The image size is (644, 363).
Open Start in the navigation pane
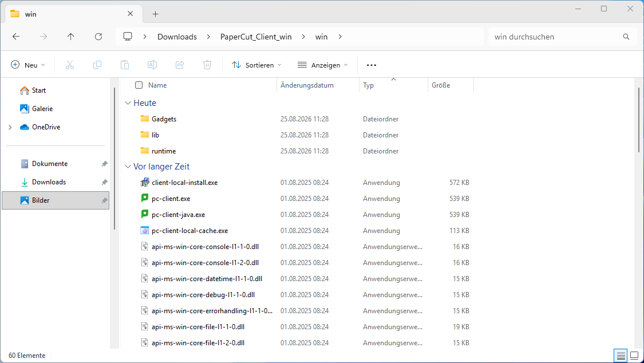[x=38, y=90]
